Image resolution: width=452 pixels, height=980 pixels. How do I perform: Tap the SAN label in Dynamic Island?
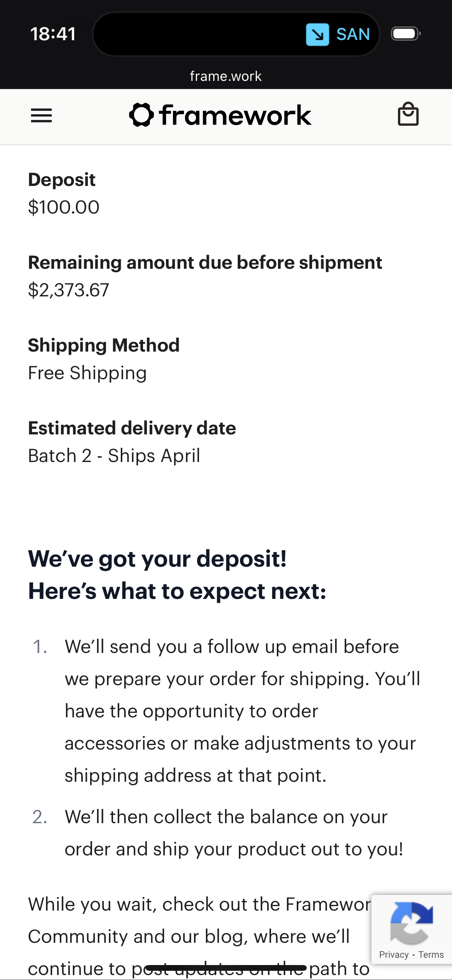[353, 35]
